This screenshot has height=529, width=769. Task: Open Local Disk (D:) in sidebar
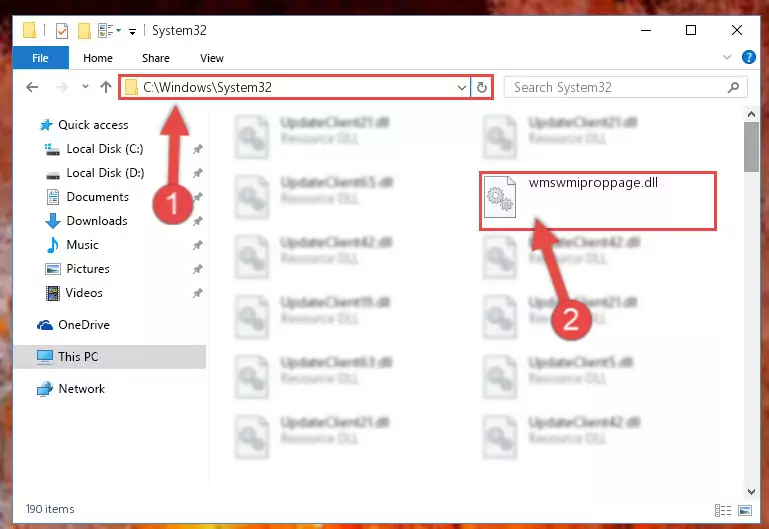(x=105, y=173)
